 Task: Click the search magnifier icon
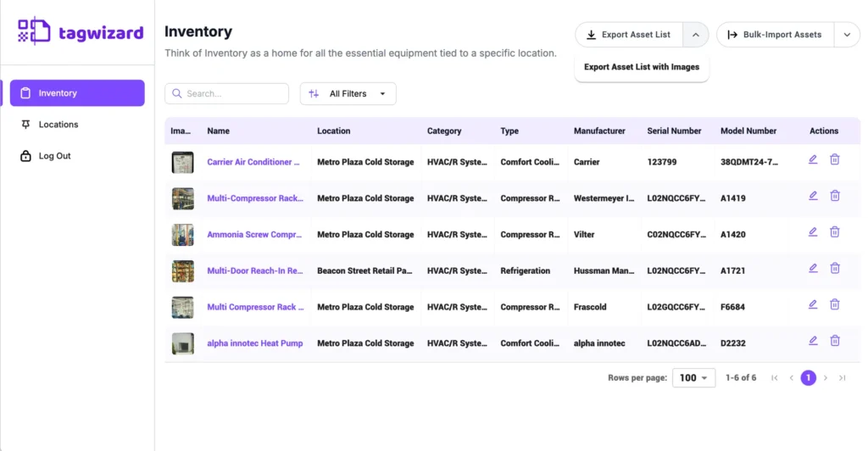(x=176, y=93)
